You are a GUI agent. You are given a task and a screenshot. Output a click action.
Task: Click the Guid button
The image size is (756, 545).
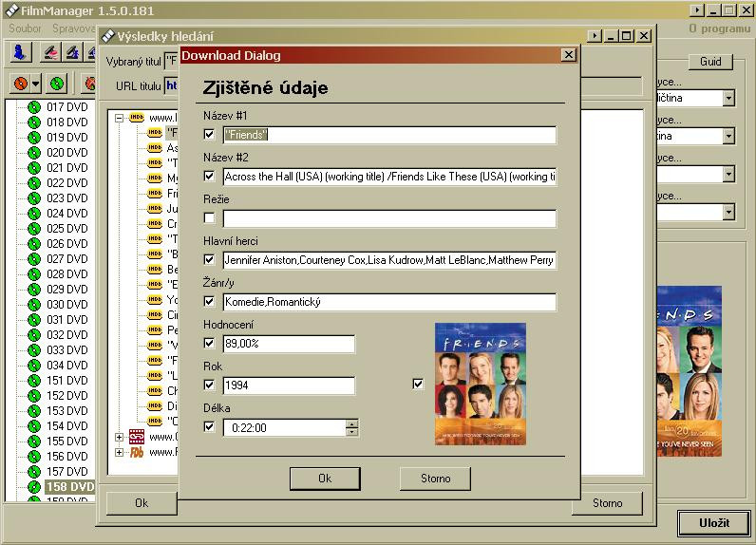[x=710, y=62]
